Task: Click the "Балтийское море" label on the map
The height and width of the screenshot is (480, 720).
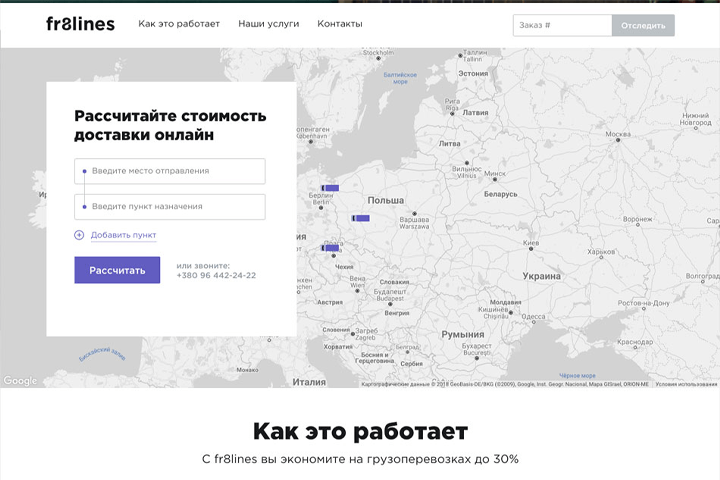Action: [x=400, y=78]
